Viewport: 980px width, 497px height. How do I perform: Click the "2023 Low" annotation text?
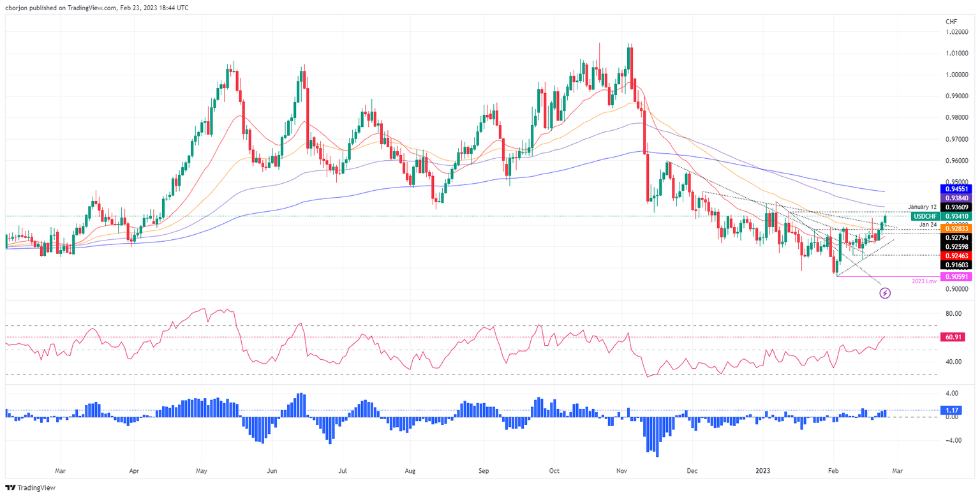pos(923,281)
